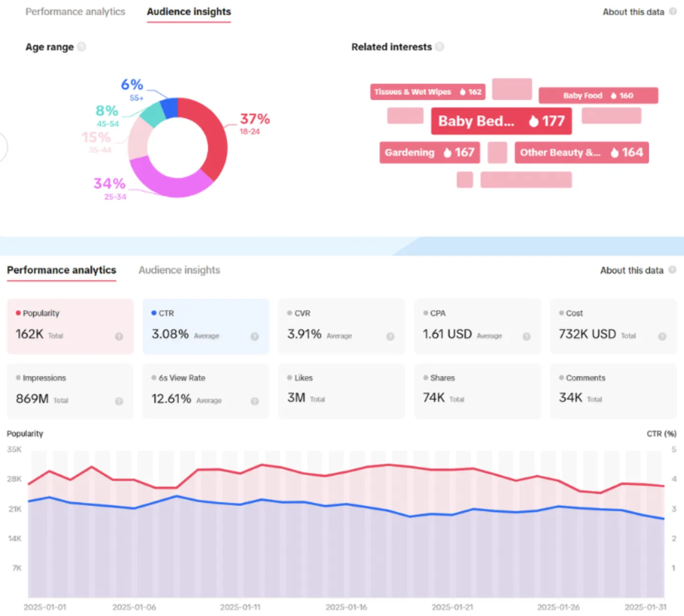684x616 pixels.
Task: Select the upper Audience insights tab
Action: tap(189, 12)
